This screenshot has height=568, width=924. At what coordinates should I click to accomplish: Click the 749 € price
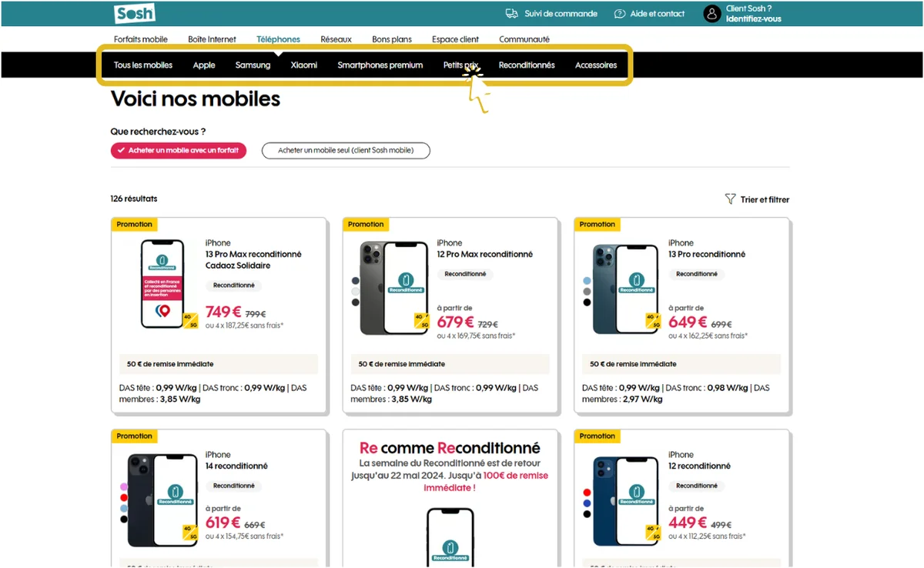click(x=223, y=312)
